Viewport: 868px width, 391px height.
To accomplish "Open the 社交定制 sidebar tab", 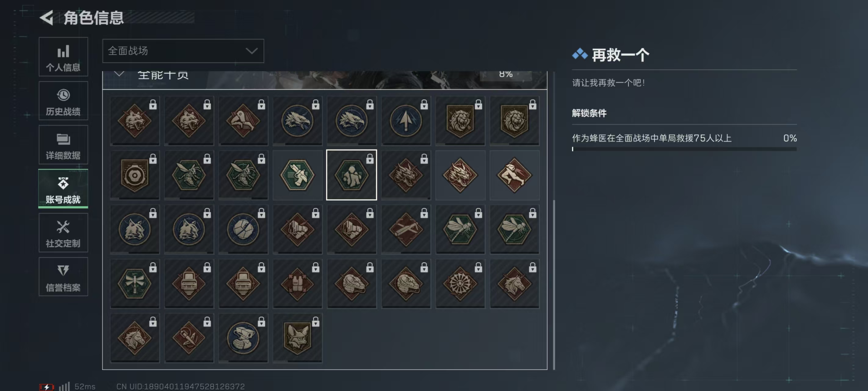I will [x=63, y=233].
